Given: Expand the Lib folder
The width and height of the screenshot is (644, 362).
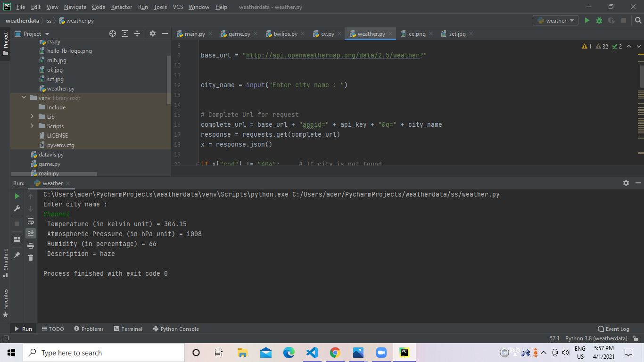Looking at the screenshot, I should [x=32, y=116].
